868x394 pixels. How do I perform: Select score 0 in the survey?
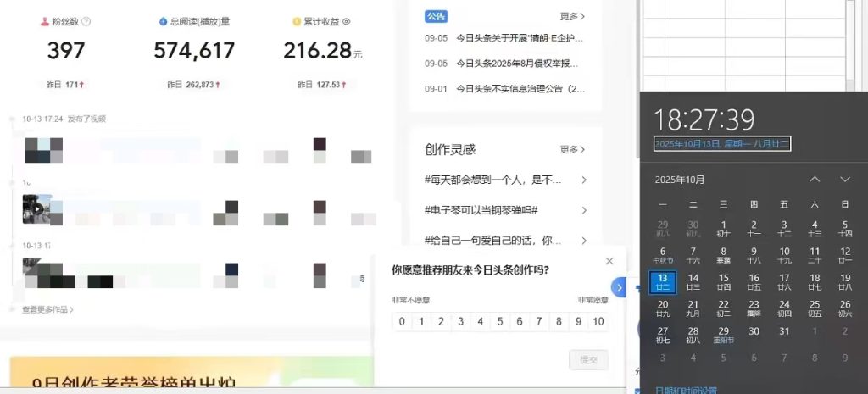[402, 321]
